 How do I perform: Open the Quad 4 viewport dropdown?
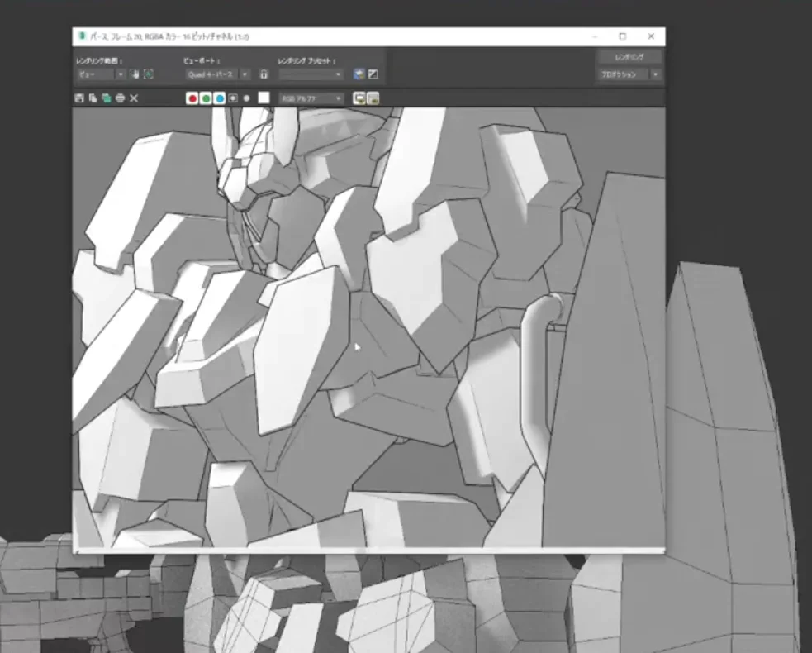point(245,74)
